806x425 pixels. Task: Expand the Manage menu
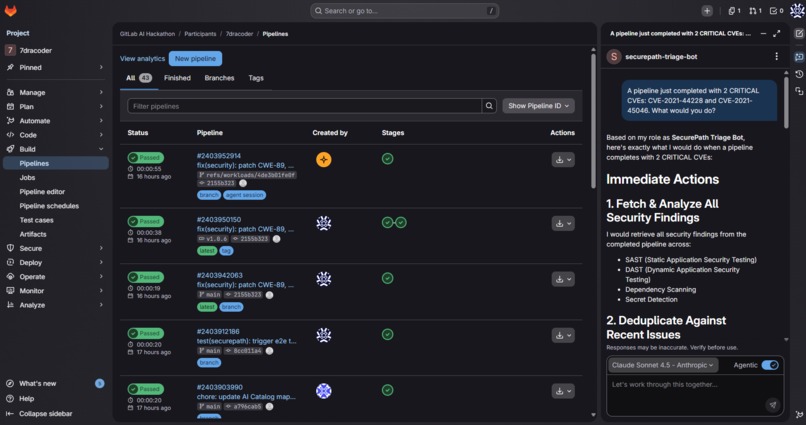click(x=56, y=93)
